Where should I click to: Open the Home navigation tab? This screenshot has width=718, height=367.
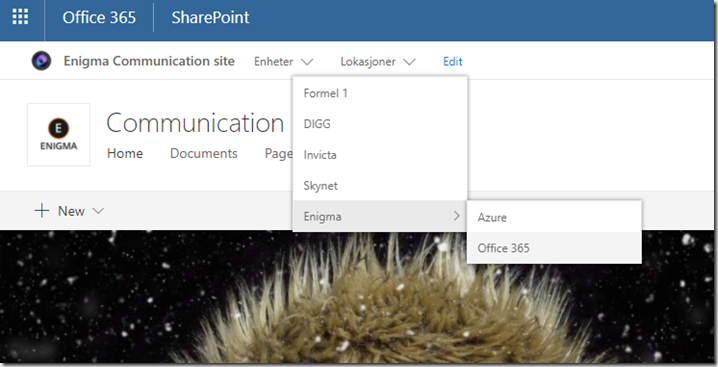125,153
